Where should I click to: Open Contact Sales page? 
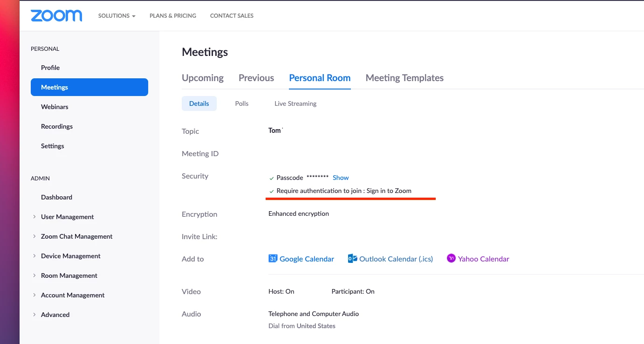[x=232, y=15]
